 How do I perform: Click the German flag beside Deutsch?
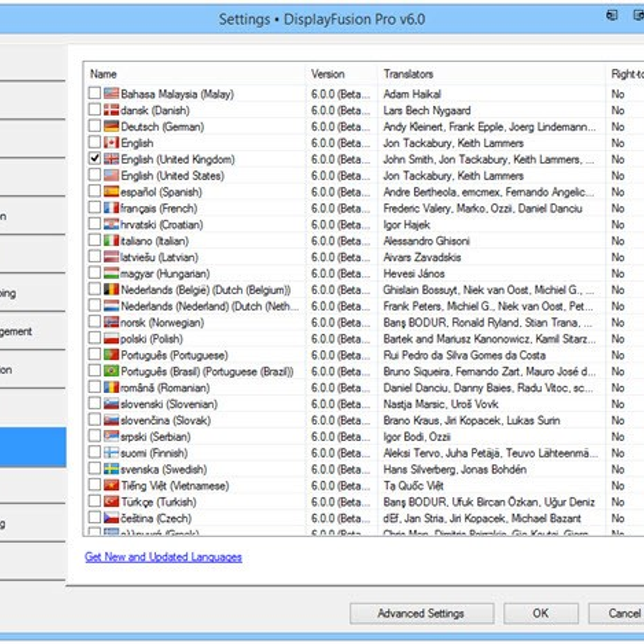coord(111,126)
